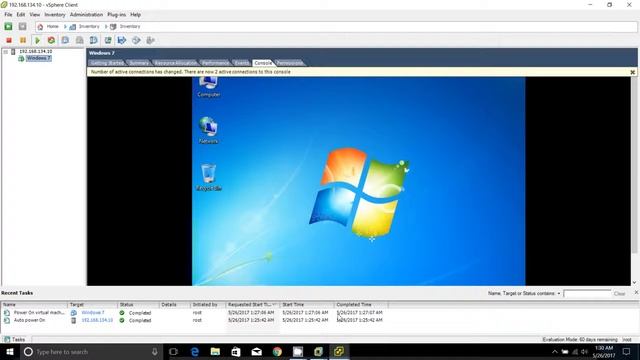Select the Power On virtual machine task row
This screenshot has width=640, height=360.
click(194, 313)
